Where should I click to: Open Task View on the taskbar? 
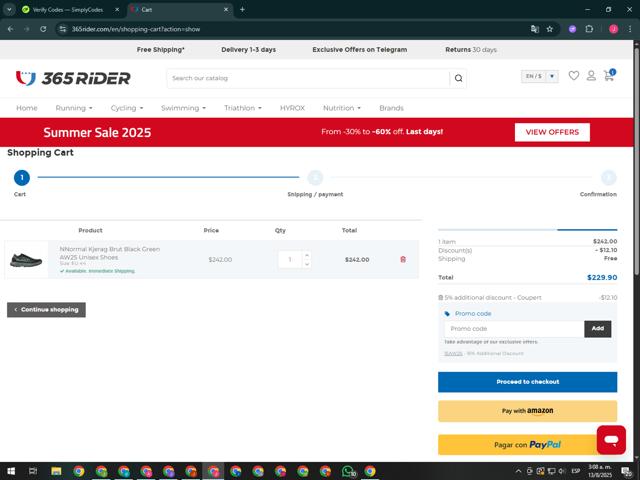[x=33, y=471]
